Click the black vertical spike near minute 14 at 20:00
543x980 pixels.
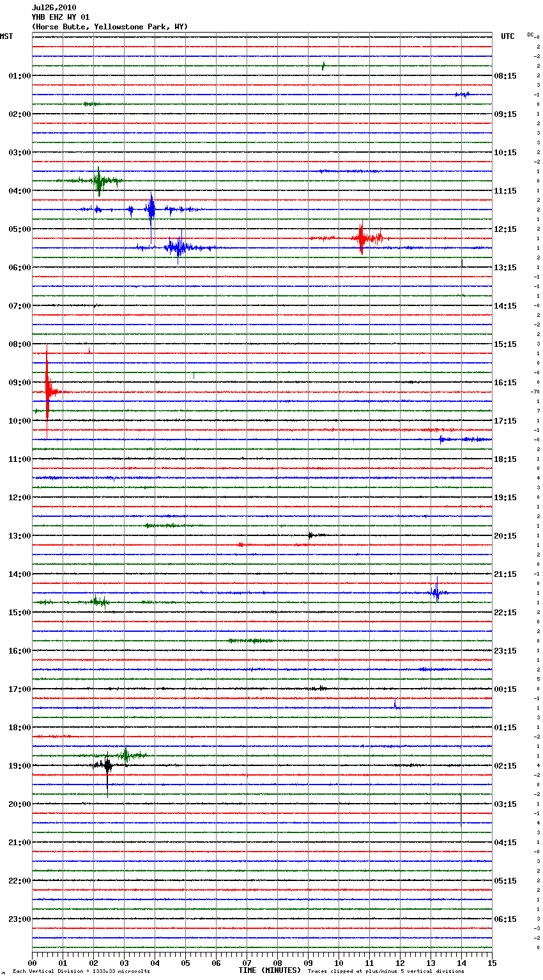pyautogui.click(x=461, y=810)
